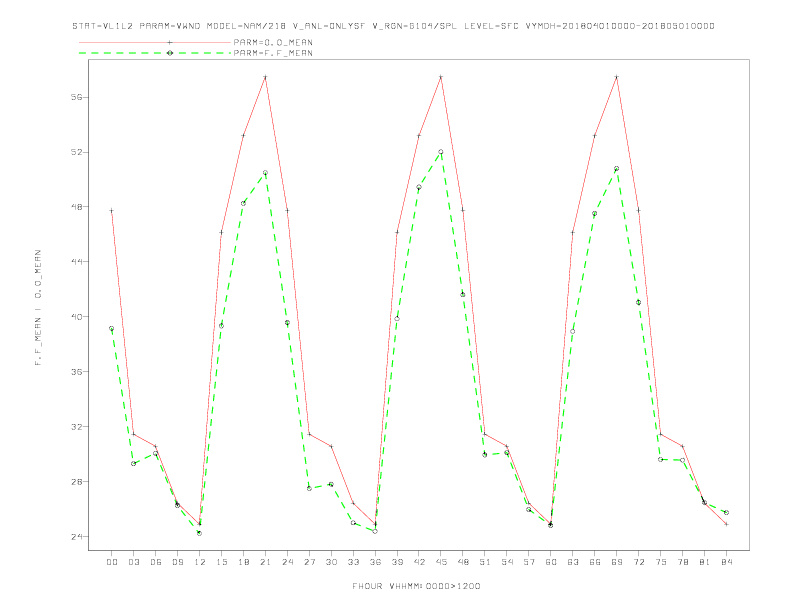Click green F.F_MEAN circle at hour 84
Screen dimensions: 792x612
tap(726, 513)
